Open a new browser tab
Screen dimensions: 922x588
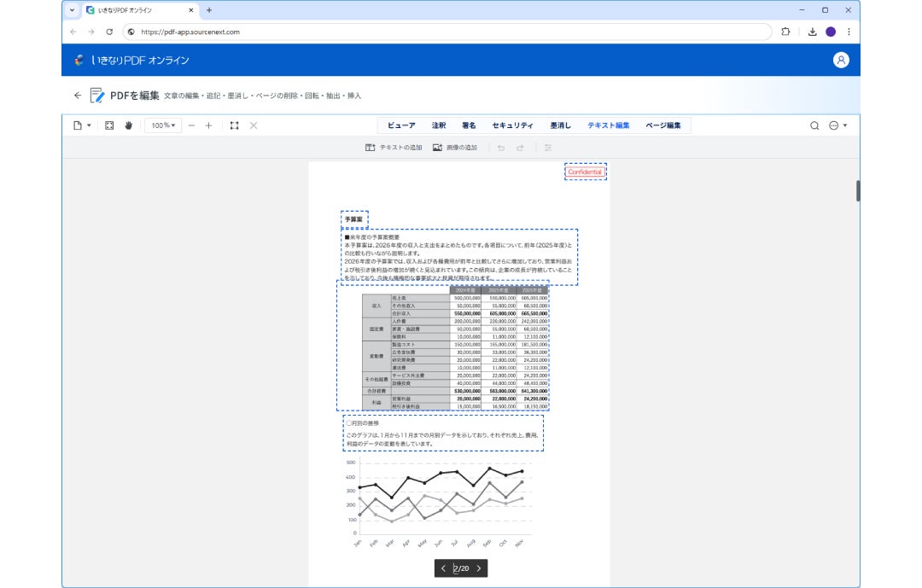click(209, 10)
